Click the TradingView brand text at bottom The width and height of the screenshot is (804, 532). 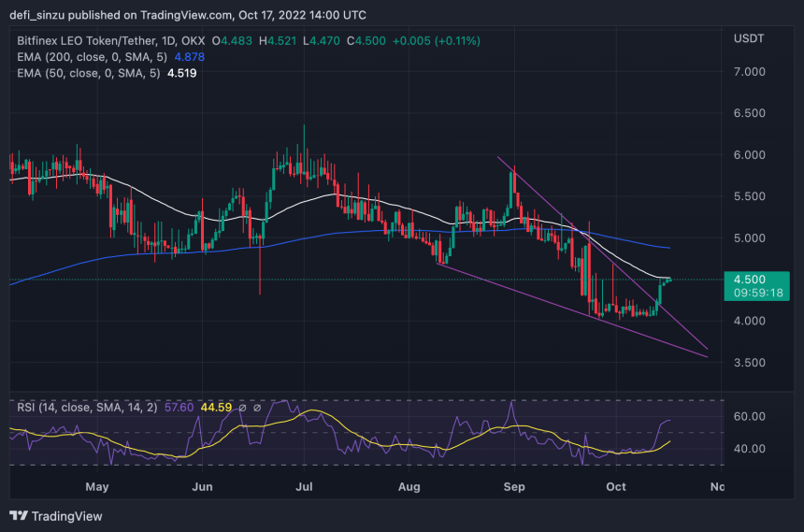pyautogui.click(x=66, y=515)
